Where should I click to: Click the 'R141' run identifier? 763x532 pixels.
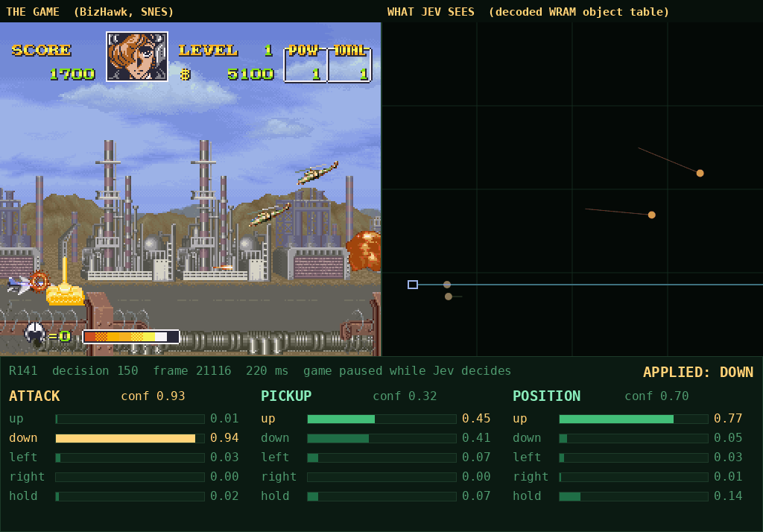point(23,371)
